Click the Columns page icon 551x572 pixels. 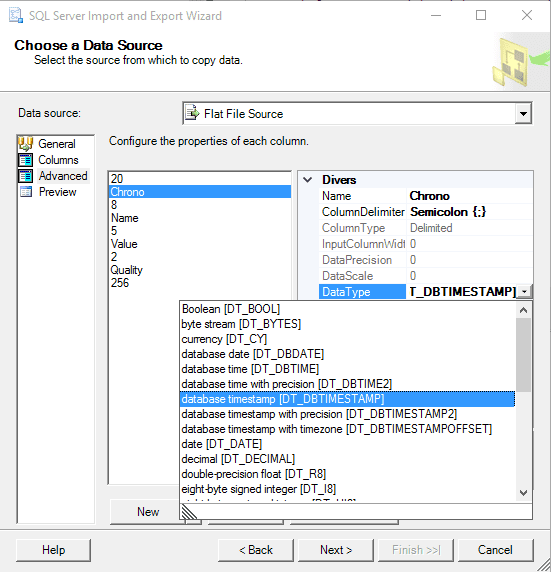[x=26, y=160]
